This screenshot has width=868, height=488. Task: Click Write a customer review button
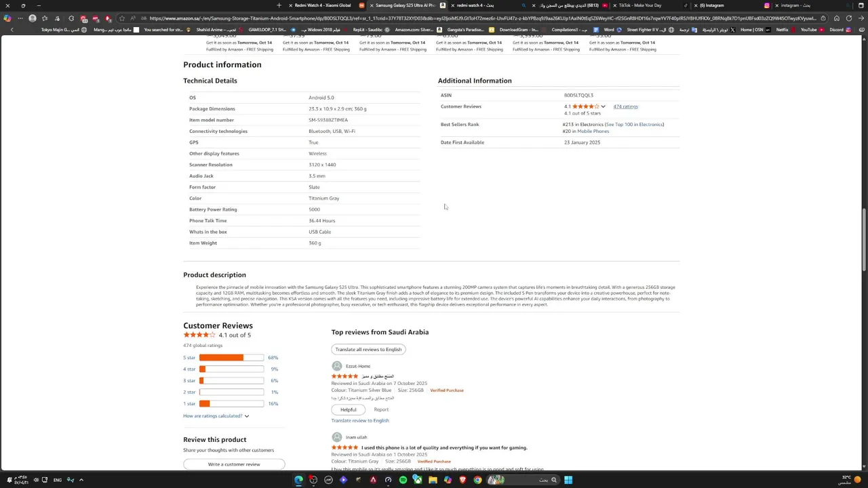point(234,464)
